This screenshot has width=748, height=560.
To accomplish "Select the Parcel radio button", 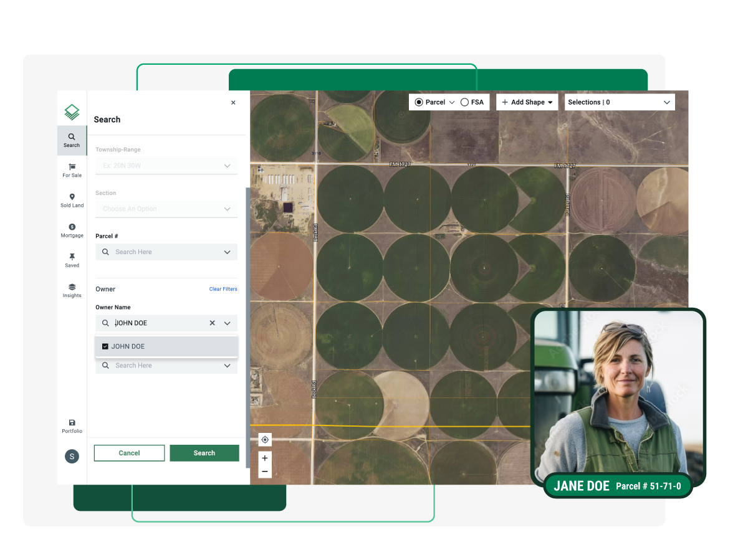I will (x=419, y=102).
